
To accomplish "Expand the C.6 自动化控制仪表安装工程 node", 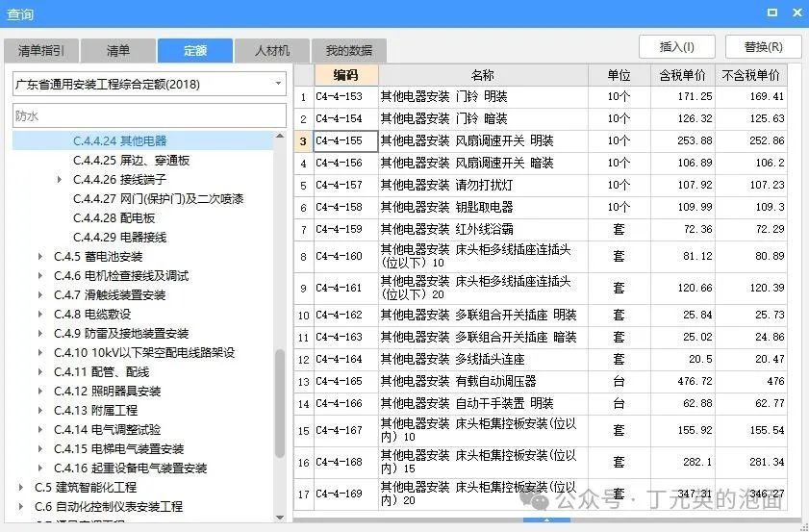I will [x=20, y=506].
